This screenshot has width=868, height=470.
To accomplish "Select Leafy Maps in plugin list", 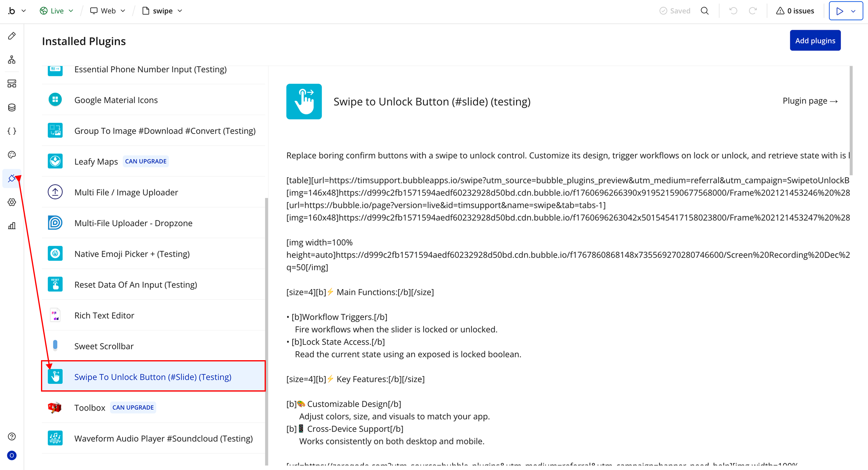I will [96, 161].
